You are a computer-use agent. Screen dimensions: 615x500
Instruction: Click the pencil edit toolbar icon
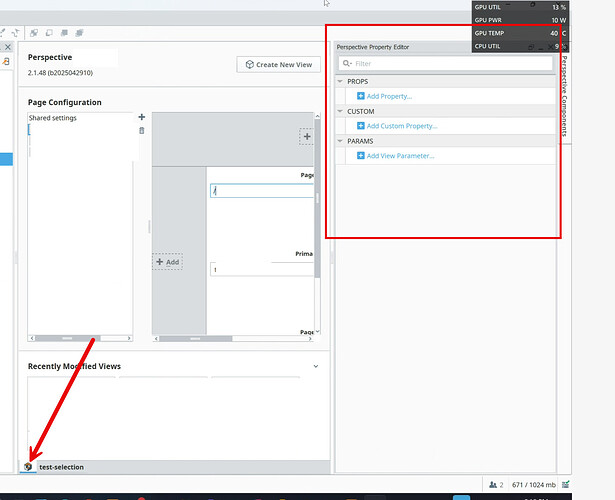click(2, 33)
